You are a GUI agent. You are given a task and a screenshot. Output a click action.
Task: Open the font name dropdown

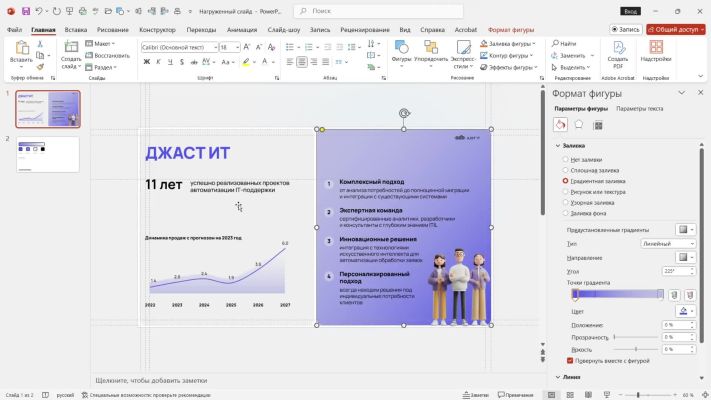point(215,47)
